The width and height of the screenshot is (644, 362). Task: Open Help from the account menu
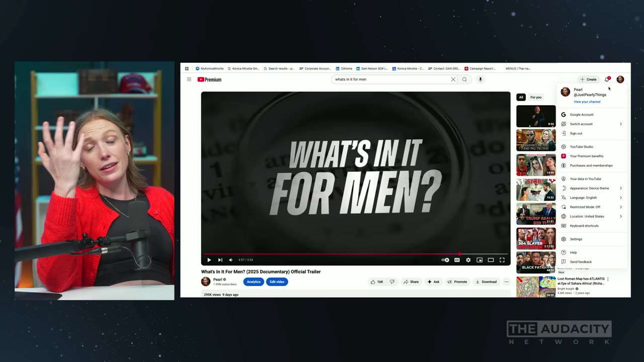click(x=593, y=252)
